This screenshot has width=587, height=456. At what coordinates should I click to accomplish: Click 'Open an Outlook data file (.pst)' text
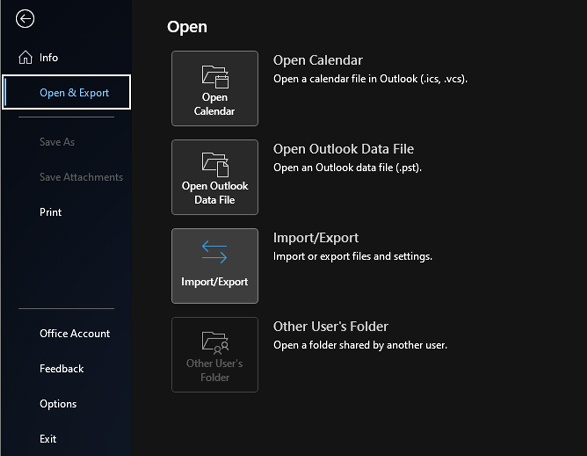coord(347,168)
